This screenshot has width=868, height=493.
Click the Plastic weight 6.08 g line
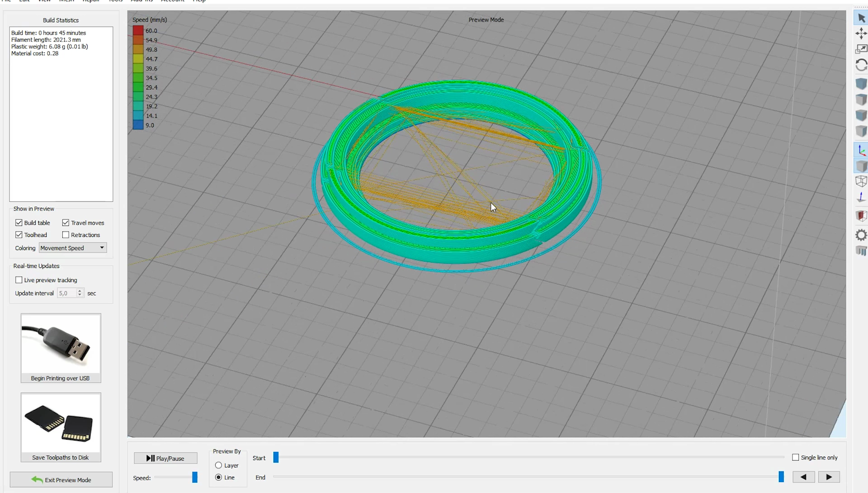[49, 46]
